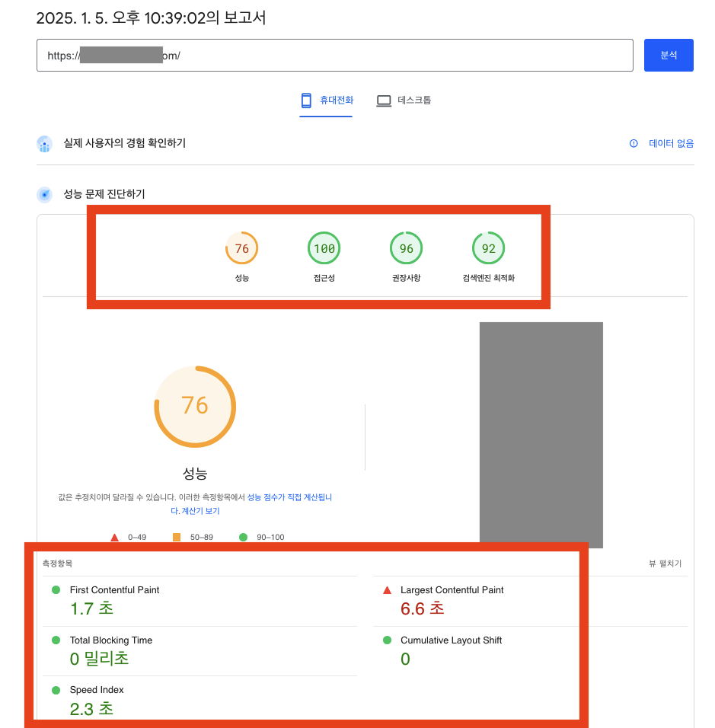Click the 검색엔진 최적화 gauge showing 92

tap(488, 247)
